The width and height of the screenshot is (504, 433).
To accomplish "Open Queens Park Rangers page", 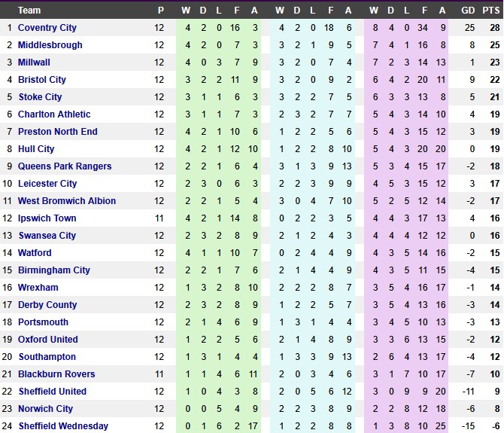I will point(65,166).
